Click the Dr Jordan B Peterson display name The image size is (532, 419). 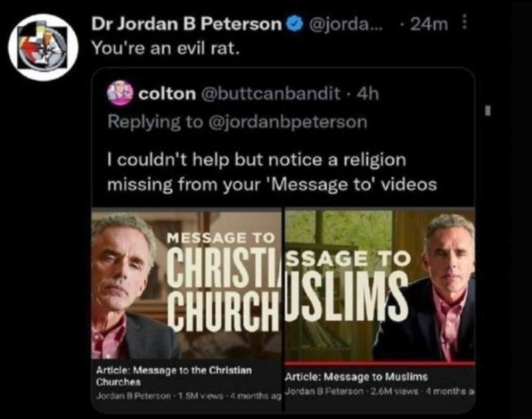point(186,24)
